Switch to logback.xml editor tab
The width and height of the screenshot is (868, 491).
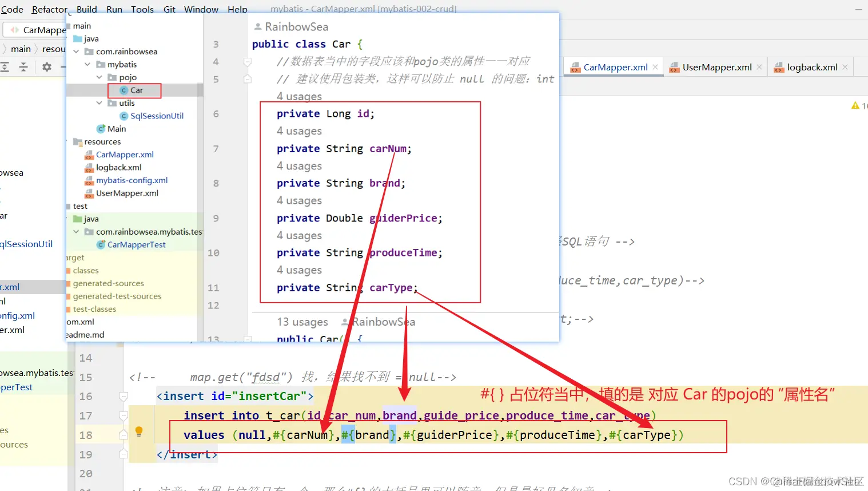tap(812, 67)
